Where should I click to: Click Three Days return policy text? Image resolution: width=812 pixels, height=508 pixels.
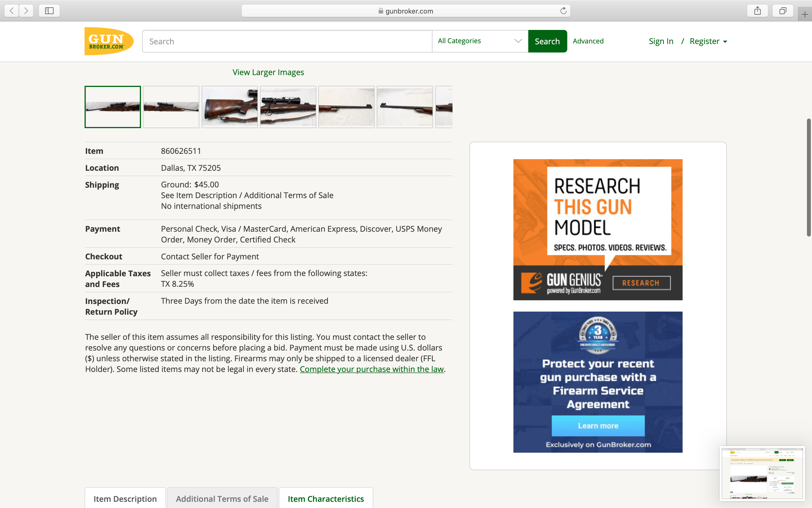click(x=244, y=301)
